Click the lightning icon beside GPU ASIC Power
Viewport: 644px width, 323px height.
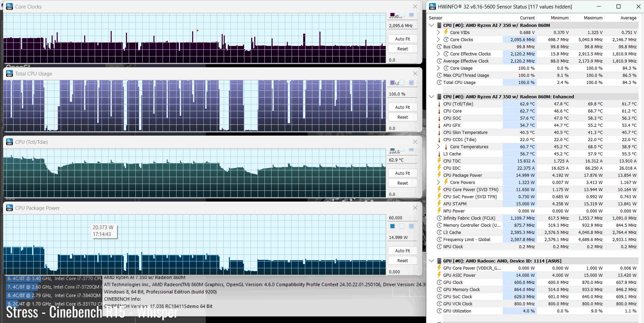click(x=439, y=275)
